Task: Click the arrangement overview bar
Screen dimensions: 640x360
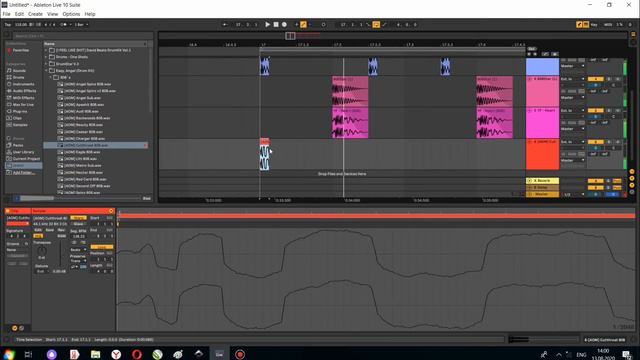Action: (392, 36)
